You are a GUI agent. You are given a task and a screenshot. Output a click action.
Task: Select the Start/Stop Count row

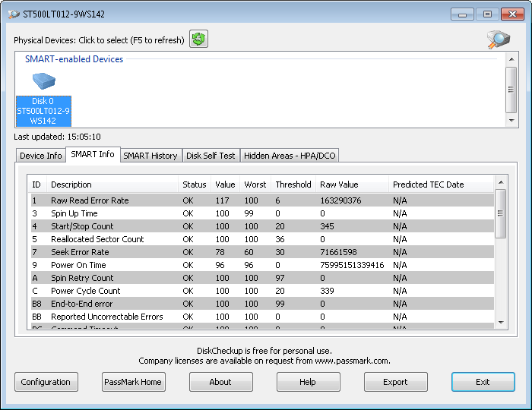pyautogui.click(x=262, y=226)
